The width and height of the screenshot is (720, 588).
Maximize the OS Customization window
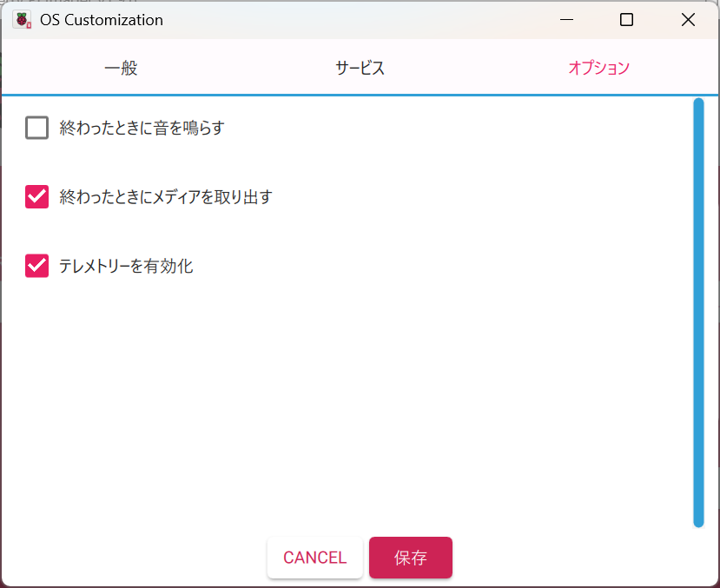pyautogui.click(x=627, y=19)
